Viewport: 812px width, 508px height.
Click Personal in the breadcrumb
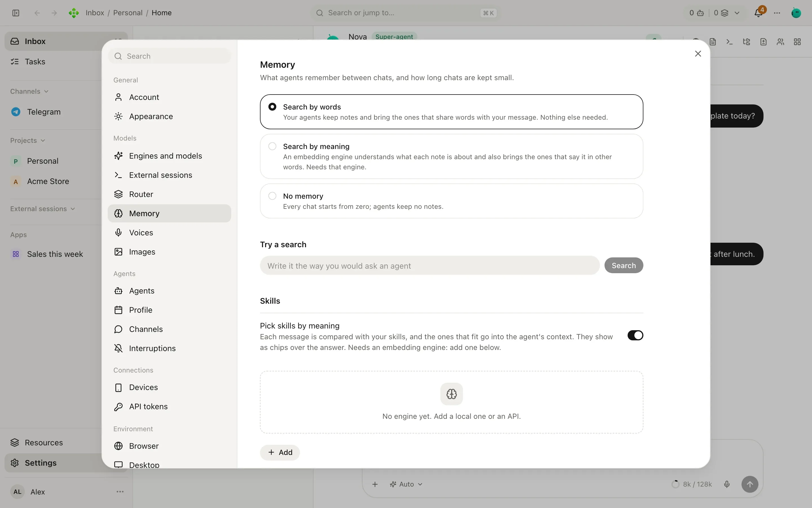[x=128, y=13]
